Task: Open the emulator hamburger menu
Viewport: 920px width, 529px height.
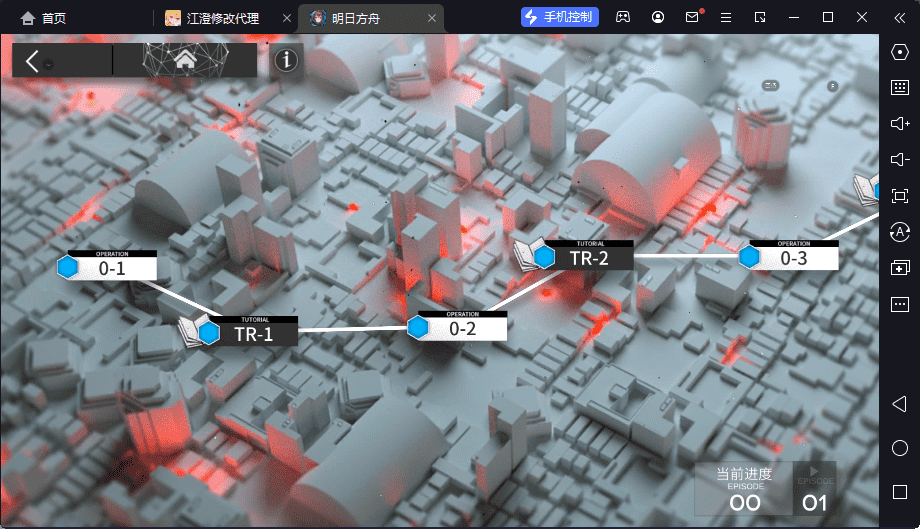Action: [726, 18]
